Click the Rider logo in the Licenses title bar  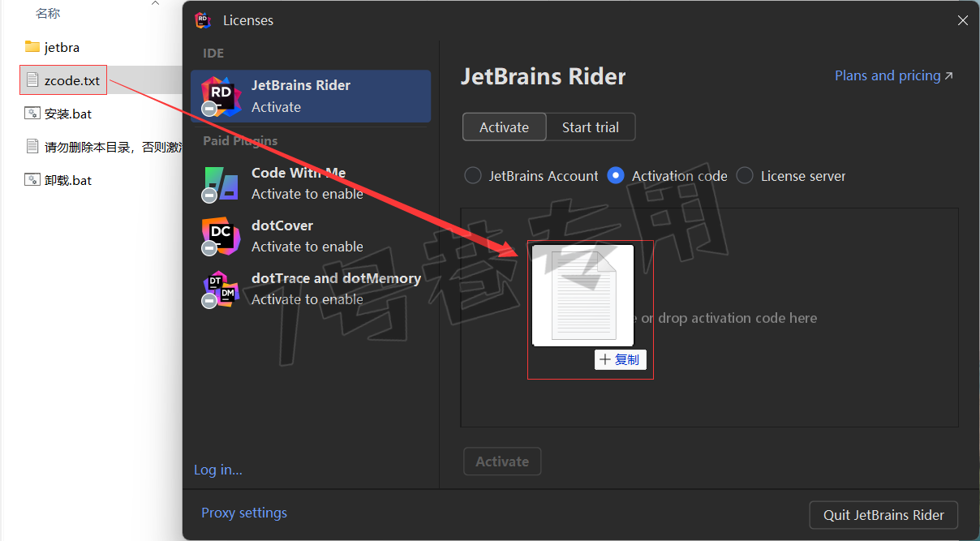[x=203, y=20]
